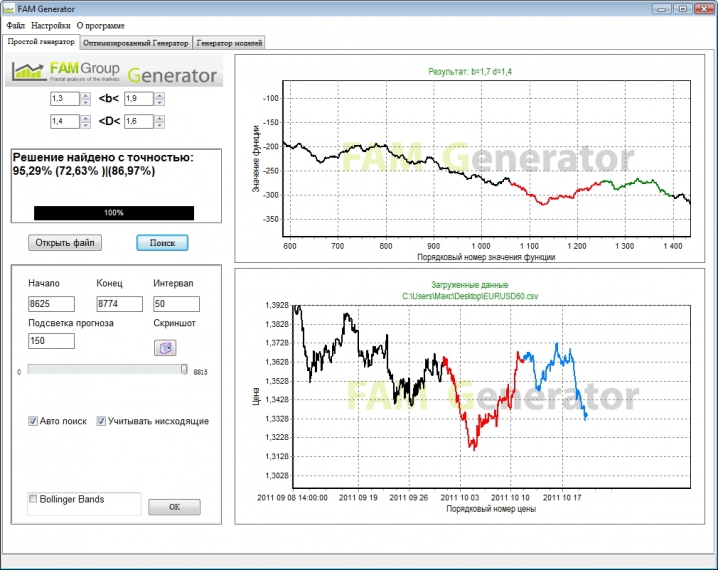
Task: Click the Решение найдено с точностью text
Action: point(103,157)
